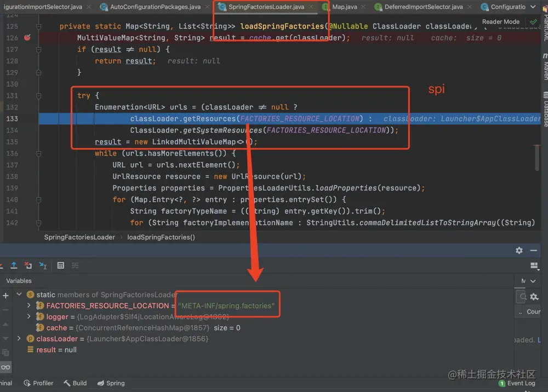The width and height of the screenshot is (548, 392).
Task: Click the move watch down arrow
Action: point(5,338)
